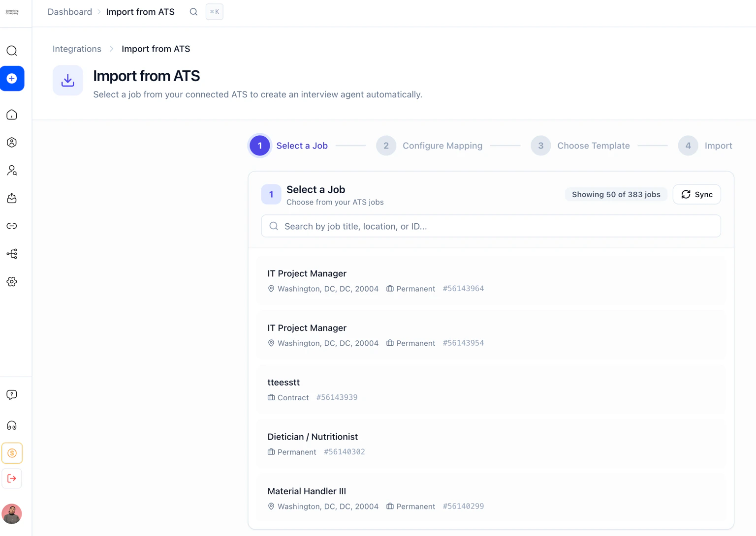Select the Dietician / Nutritionist job

pos(491,444)
